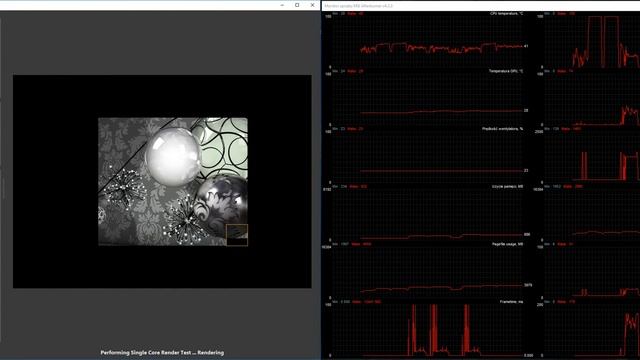Image resolution: width=640 pixels, height=360 pixels.
Task: Click the 'Frametime, ms' graph label
Action: tap(511, 302)
